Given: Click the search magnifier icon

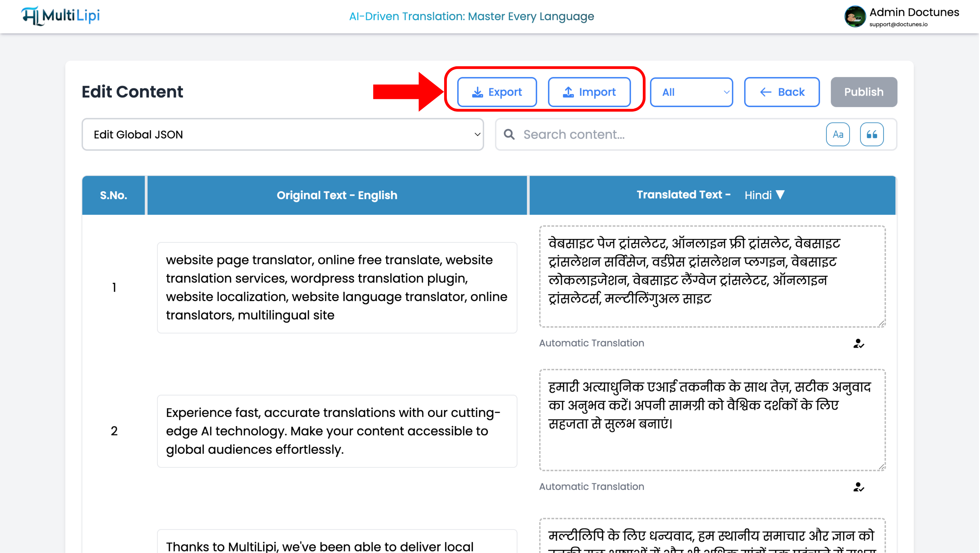Looking at the screenshot, I should (x=509, y=135).
